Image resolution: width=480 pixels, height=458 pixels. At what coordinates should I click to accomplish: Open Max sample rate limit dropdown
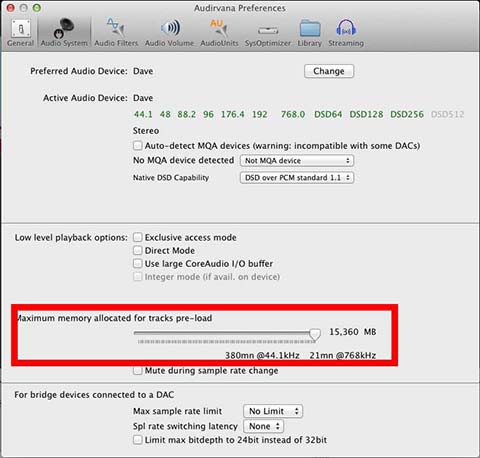[273, 411]
